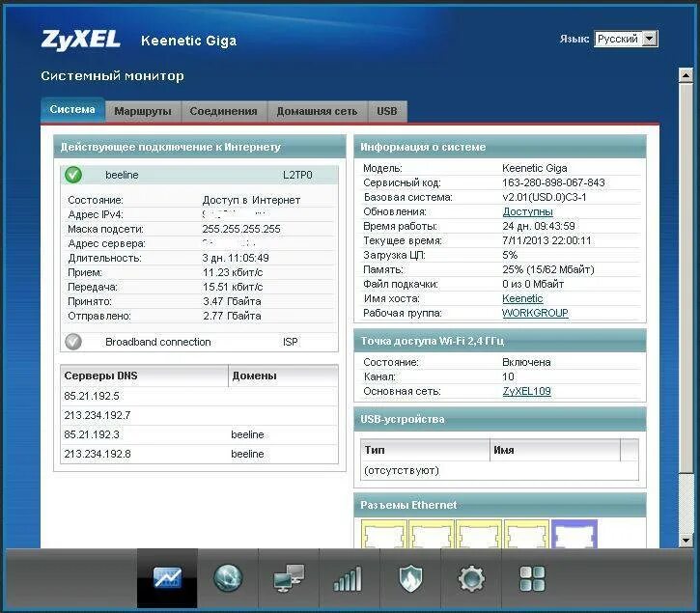Viewport: 700px width, 613px height.
Task: Select the USB tab
Action: 387,111
